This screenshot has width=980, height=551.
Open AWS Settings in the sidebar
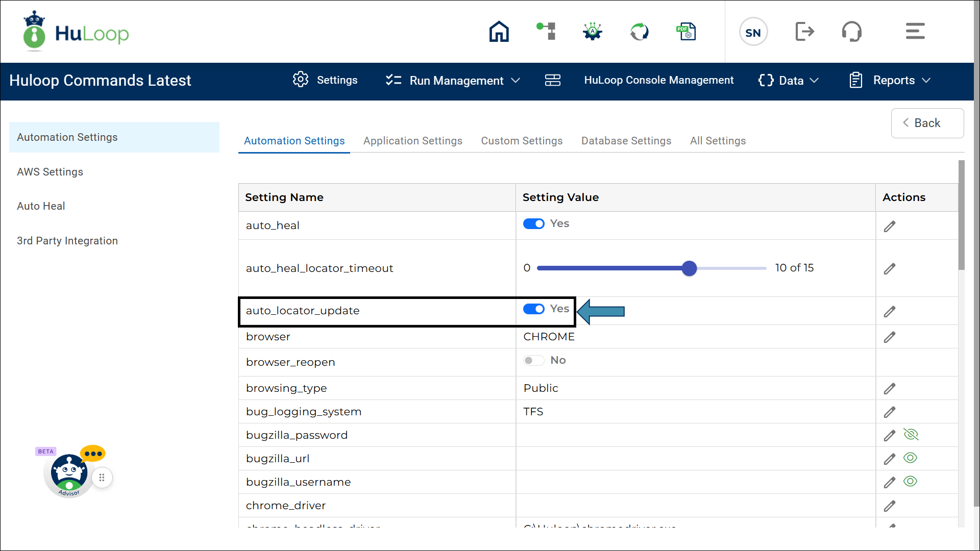point(50,172)
